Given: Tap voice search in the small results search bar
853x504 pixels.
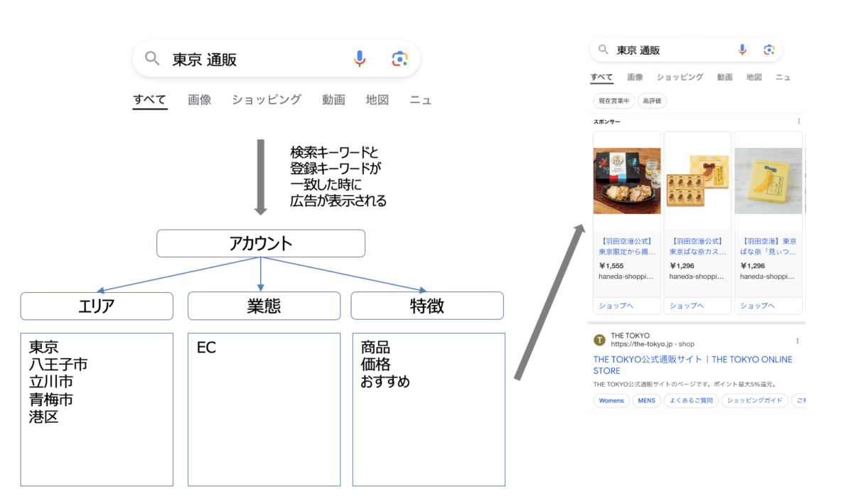Looking at the screenshot, I should click(742, 50).
